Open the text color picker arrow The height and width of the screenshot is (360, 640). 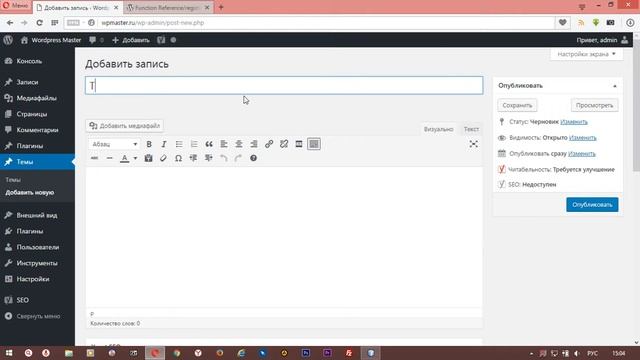click(x=135, y=158)
